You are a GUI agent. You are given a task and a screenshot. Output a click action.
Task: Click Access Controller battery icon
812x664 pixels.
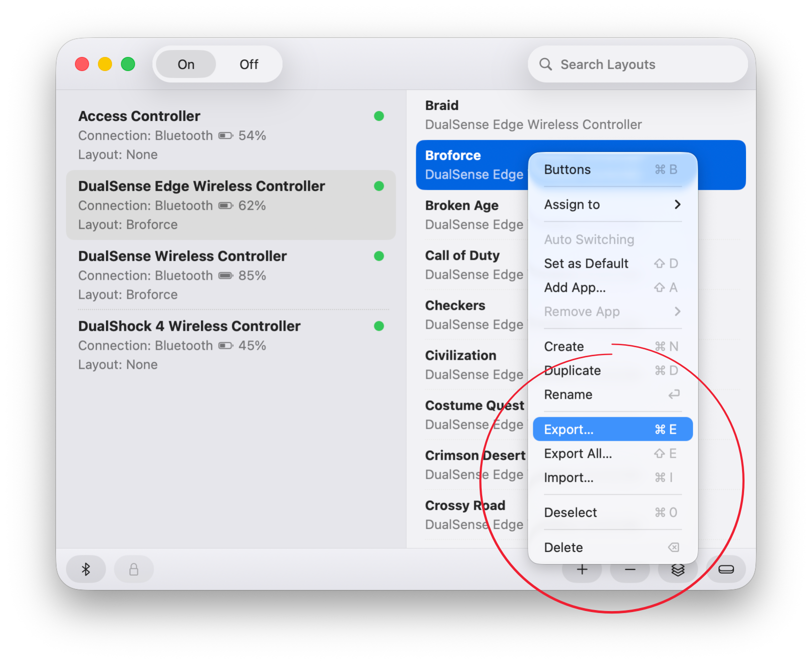[226, 136]
